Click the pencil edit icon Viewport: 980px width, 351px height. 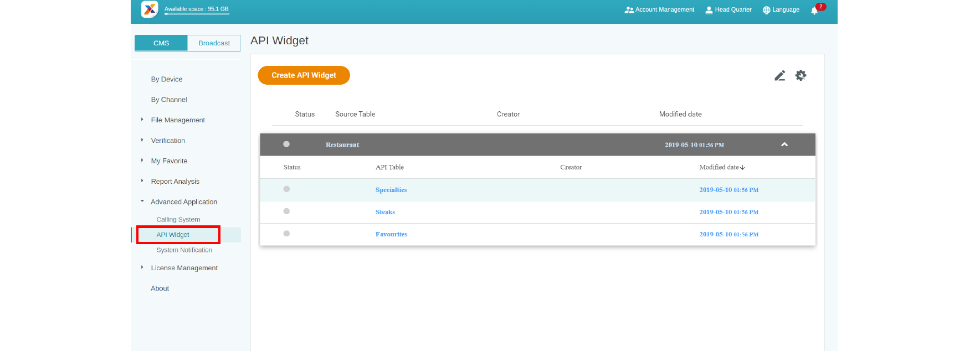coord(779,76)
